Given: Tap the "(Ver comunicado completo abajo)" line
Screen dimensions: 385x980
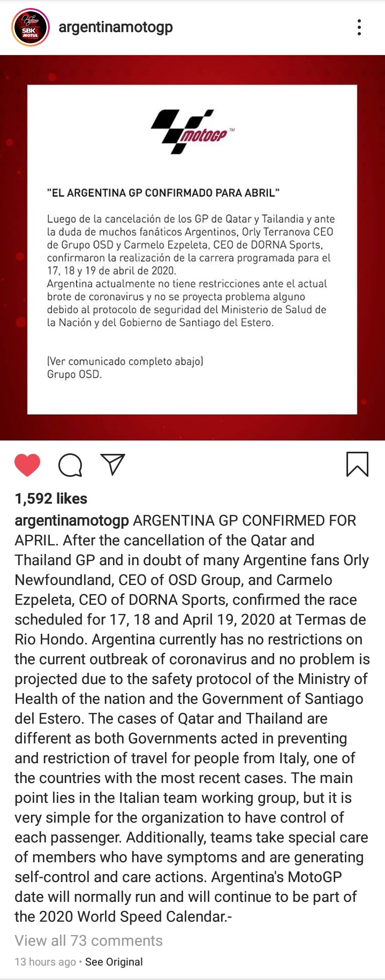Looking at the screenshot, I should click(125, 361).
